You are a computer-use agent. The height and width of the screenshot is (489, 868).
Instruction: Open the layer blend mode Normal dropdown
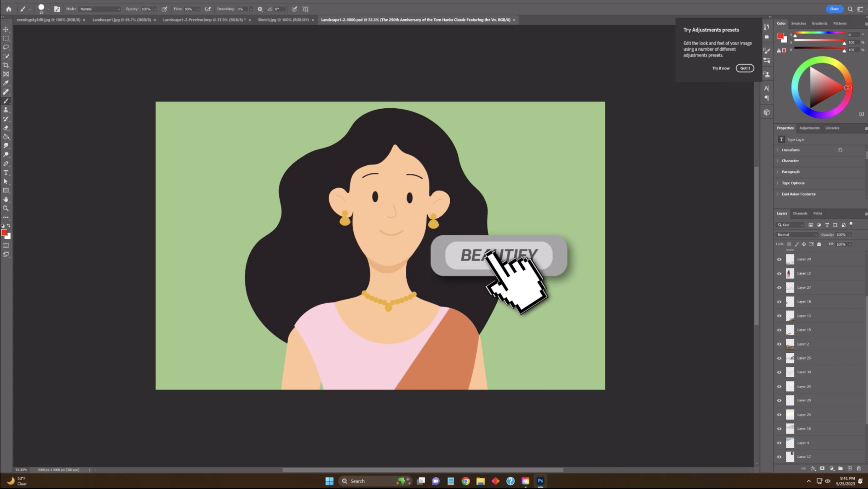[797, 235]
